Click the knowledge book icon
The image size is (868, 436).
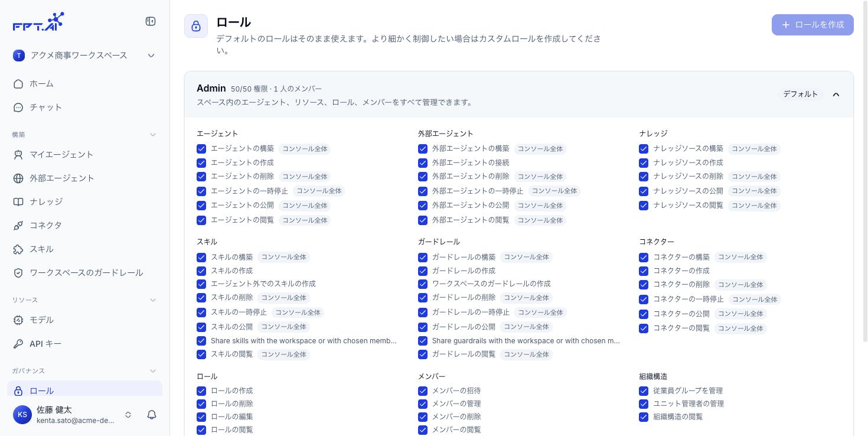[18, 202]
